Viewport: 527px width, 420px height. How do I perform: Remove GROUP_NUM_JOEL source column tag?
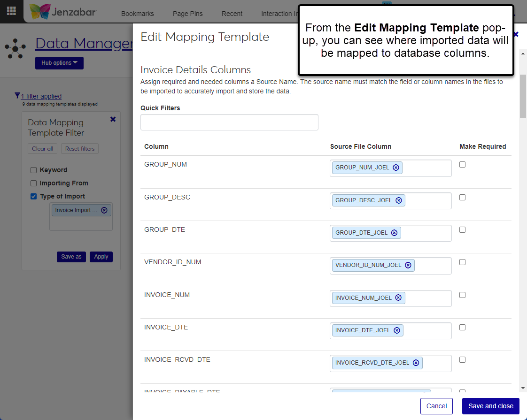[x=396, y=168]
